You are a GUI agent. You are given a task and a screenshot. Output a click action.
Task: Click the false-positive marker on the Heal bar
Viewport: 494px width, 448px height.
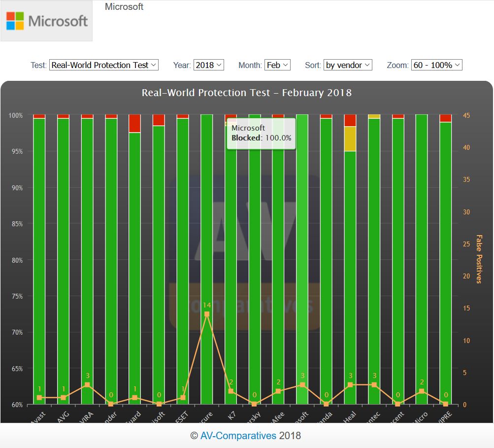[350, 384]
